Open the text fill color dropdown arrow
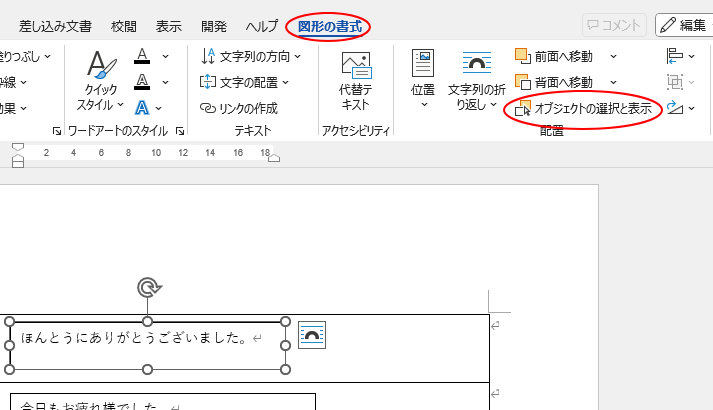 (166, 56)
